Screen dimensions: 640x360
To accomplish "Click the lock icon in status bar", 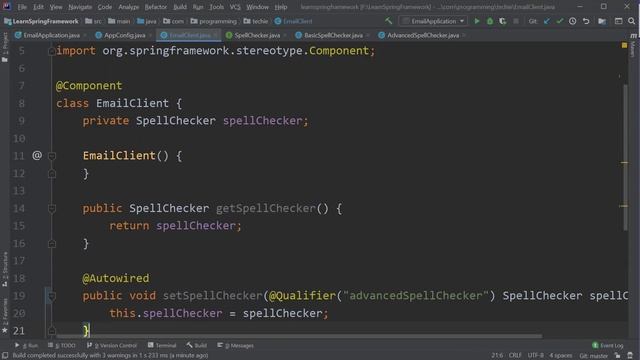I will click(618, 356).
